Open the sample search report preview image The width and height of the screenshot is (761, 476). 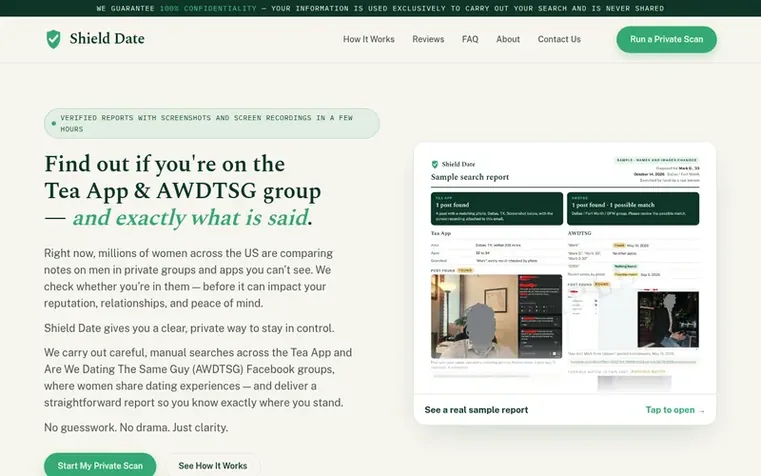565,268
